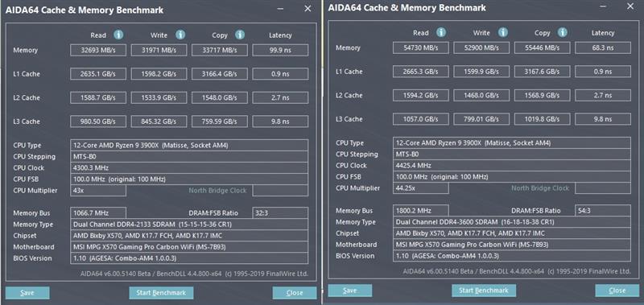Close left window via title bar X

click(x=308, y=9)
